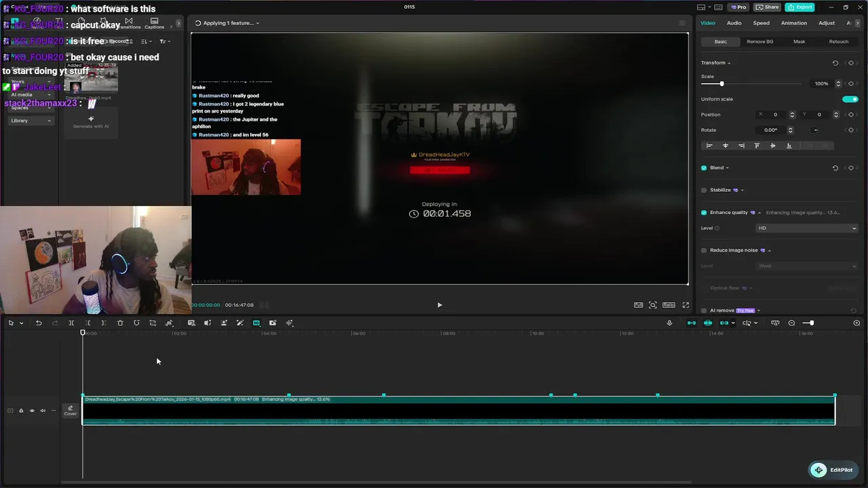Enable the Stabilize checkbox
The width and height of the screenshot is (868, 488).
(704, 190)
